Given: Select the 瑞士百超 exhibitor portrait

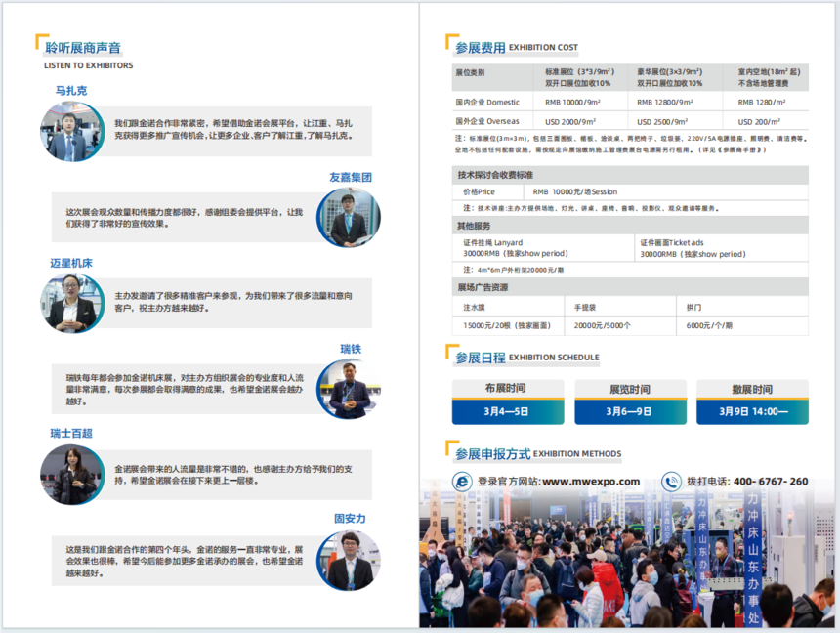Looking at the screenshot, I should click(x=72, y=475).
